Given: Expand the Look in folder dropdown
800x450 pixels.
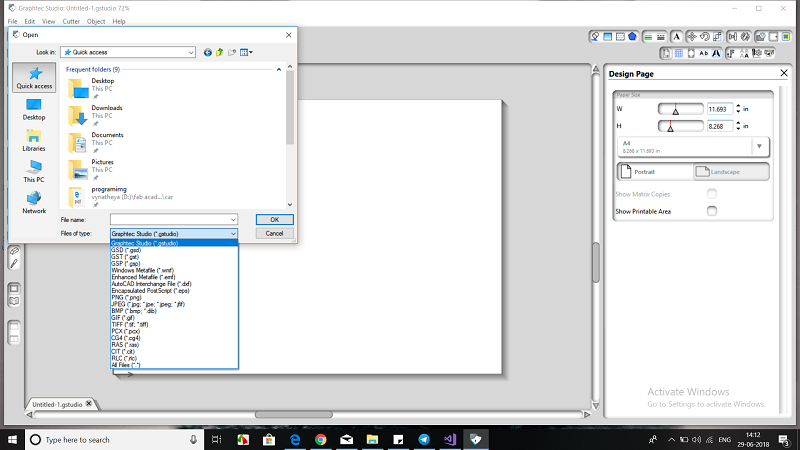Looking at the screenshot, I should pos(190,52).
